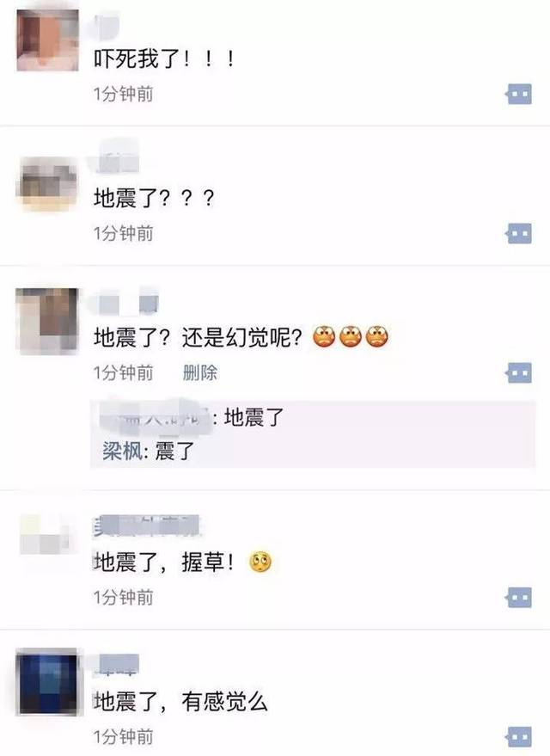Tap blurred commenter name before 地震了 reply
This screenshot has height=756, width=550.
coord(155,416)
